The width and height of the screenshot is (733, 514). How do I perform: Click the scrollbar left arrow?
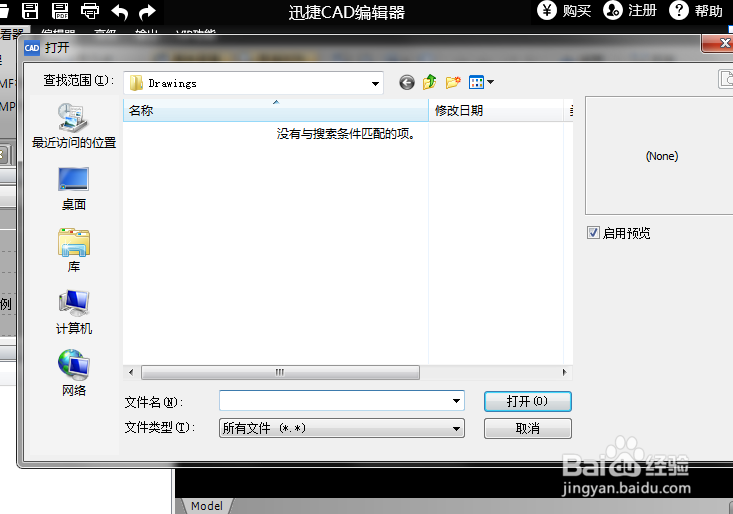(x=131, y=372)
